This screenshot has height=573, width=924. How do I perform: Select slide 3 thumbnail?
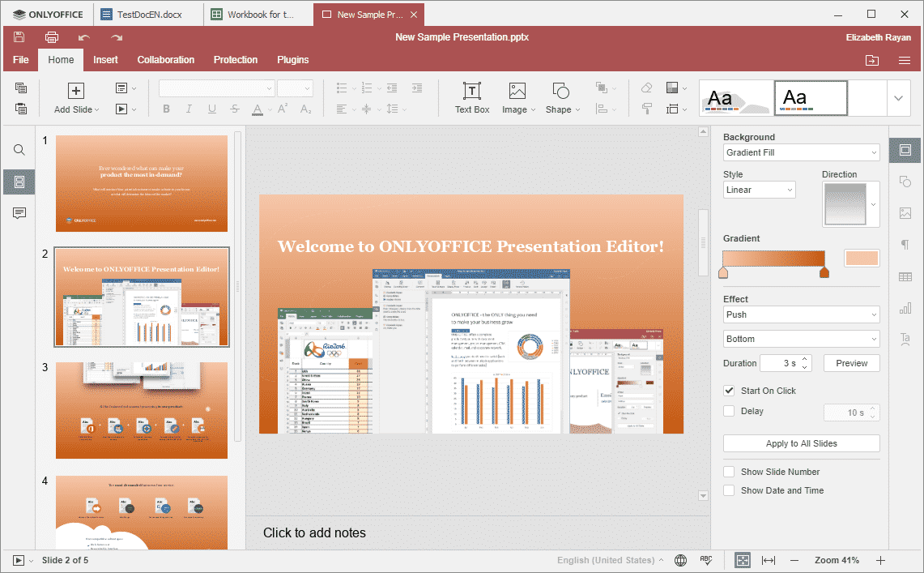tap(142, 410)
